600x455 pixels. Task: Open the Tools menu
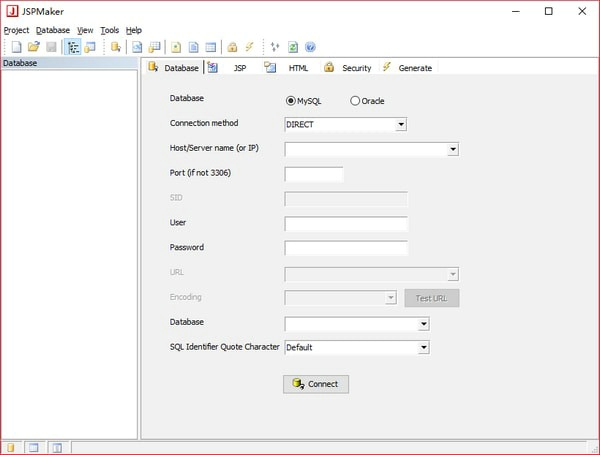coord(109,30)
